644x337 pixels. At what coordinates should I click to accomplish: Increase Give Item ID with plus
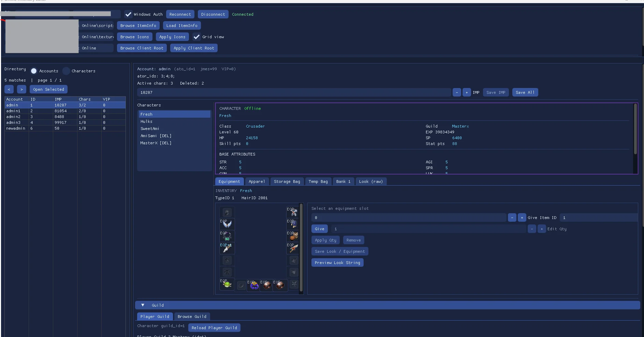tap(522, 218)
